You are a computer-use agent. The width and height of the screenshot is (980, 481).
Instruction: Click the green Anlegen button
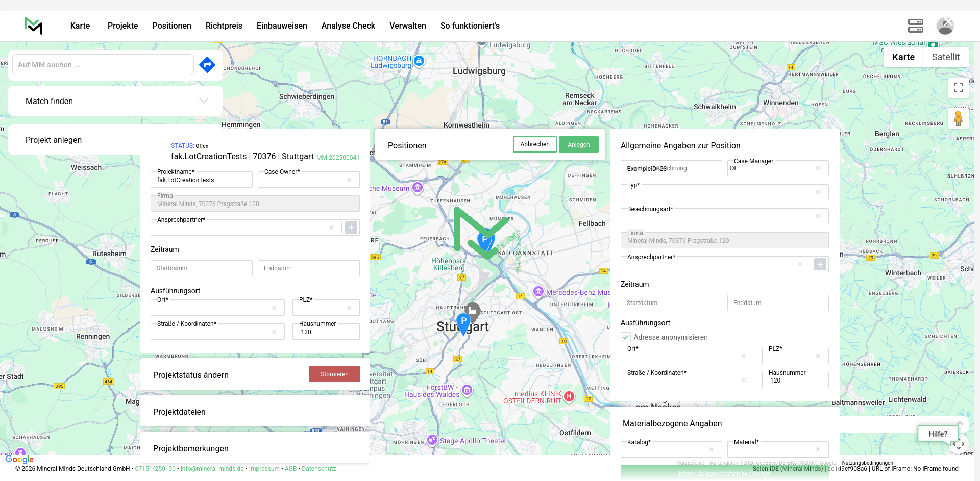(x=578, y=145)
